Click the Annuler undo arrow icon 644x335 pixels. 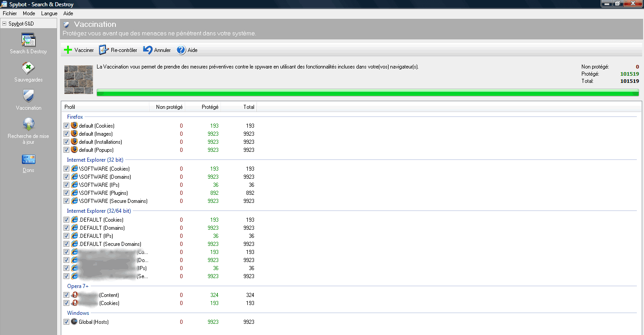click(148, 50)
